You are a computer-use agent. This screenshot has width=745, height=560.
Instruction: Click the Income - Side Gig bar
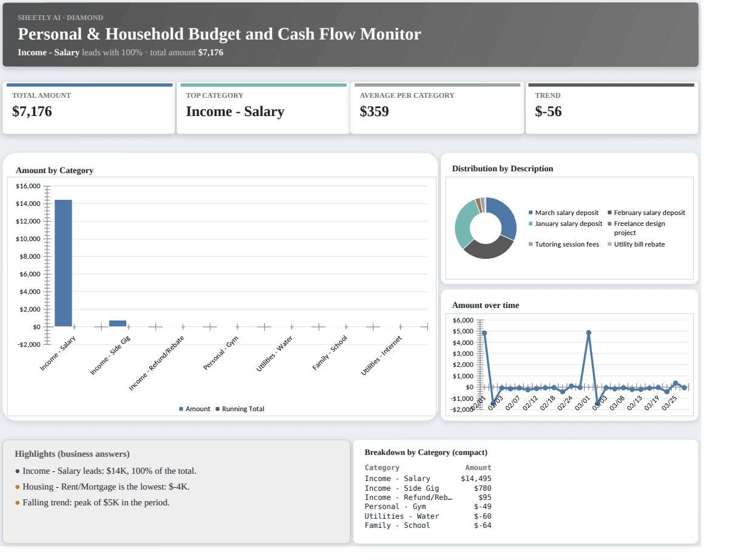point(118,323)
